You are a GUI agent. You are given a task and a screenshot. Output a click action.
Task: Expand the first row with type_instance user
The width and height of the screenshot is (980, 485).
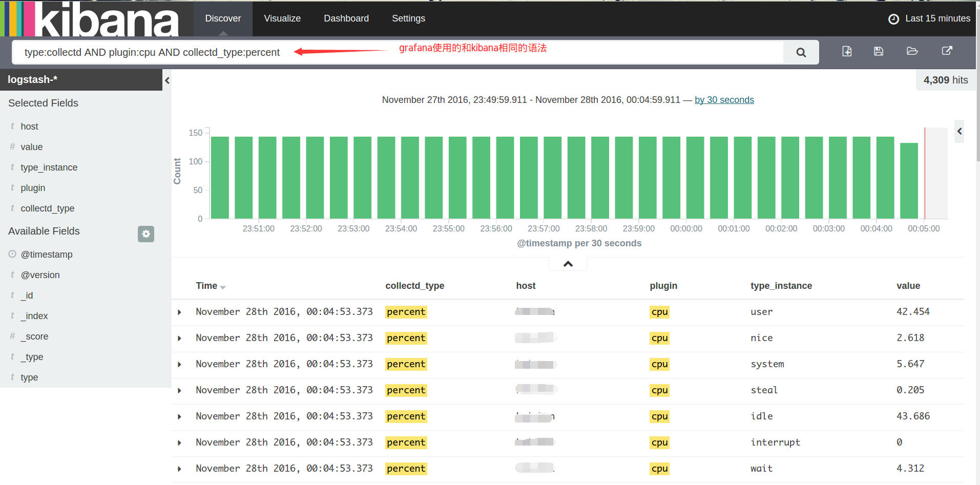179,312
